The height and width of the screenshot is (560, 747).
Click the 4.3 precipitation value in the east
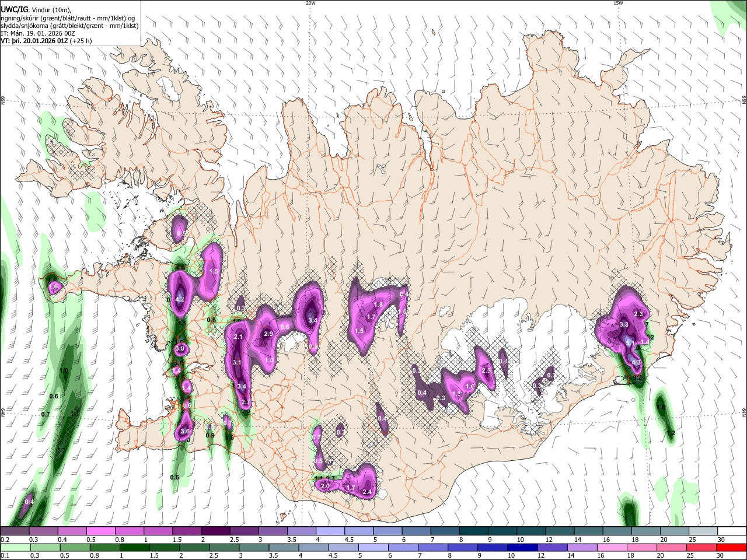(x=636, y=362)
